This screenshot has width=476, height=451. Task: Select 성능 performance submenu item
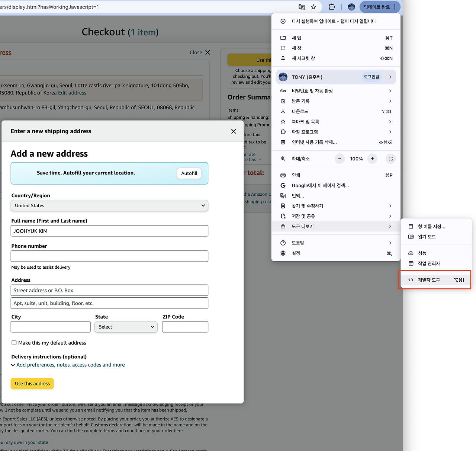coord(436,253)
